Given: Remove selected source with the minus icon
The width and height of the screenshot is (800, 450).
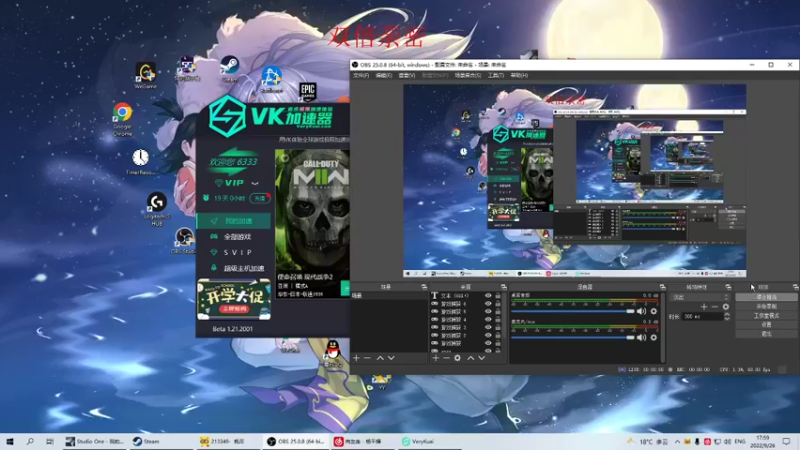Looking at the screenshot, I should point(446,358).
